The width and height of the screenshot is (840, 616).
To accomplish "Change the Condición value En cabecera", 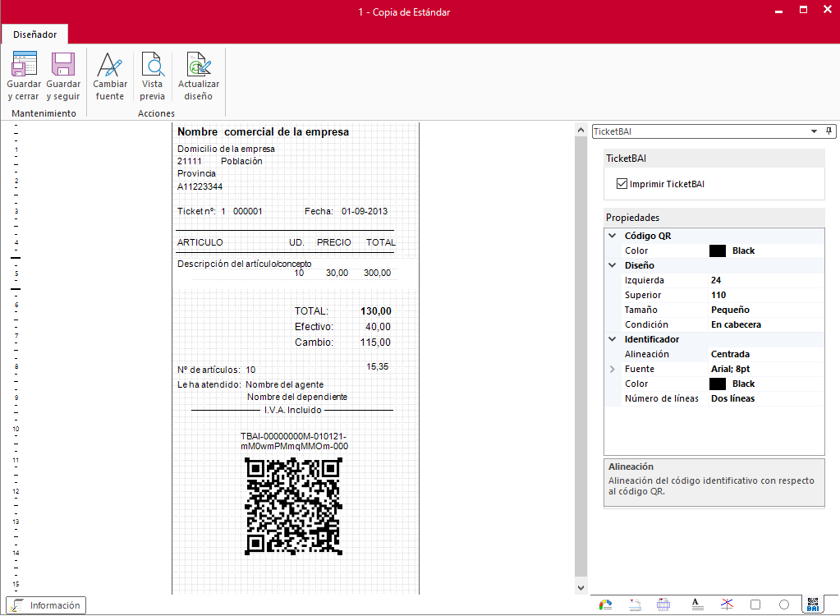I will point(766,324).
